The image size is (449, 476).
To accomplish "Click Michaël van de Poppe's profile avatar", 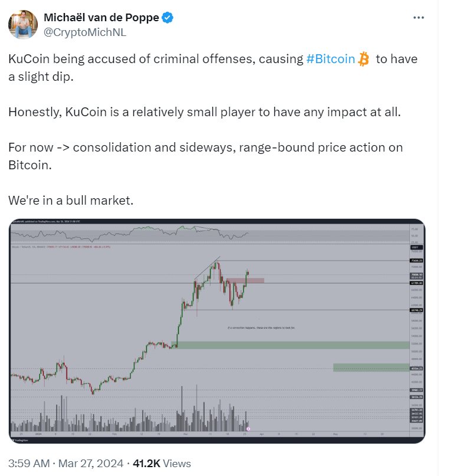I will click(x=23, y=25).
